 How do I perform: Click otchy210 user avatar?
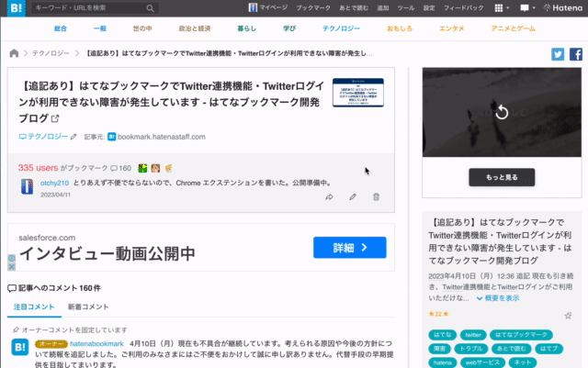tap(27, 186)
